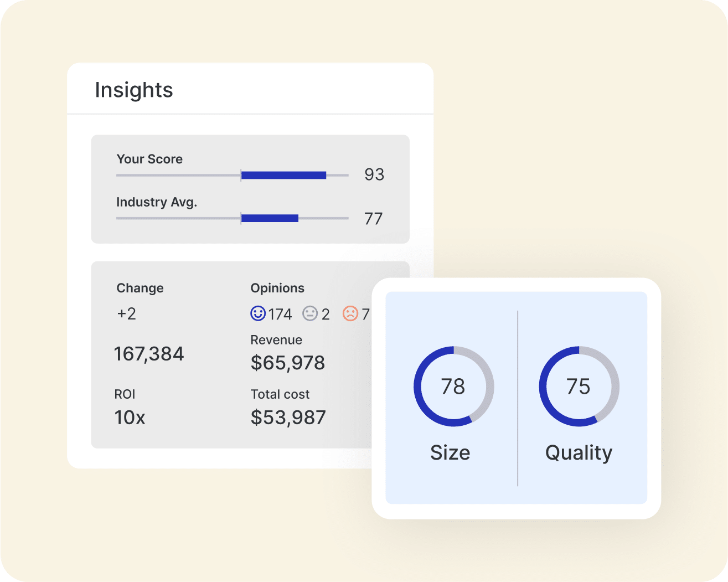Click the Quality label under the chart
This screenshot has height=582, width=728.
[579, 452]
